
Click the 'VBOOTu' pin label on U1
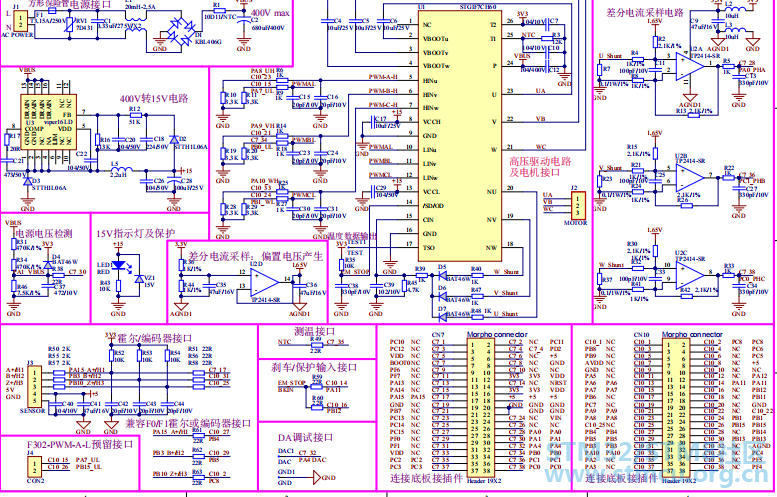pyautogui.click(x=436, y=39)
